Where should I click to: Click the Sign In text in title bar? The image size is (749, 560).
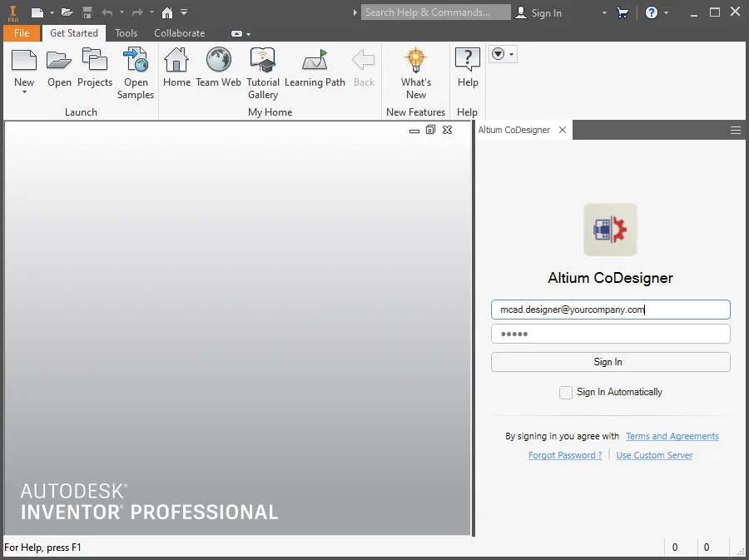(x=547, y=12)
